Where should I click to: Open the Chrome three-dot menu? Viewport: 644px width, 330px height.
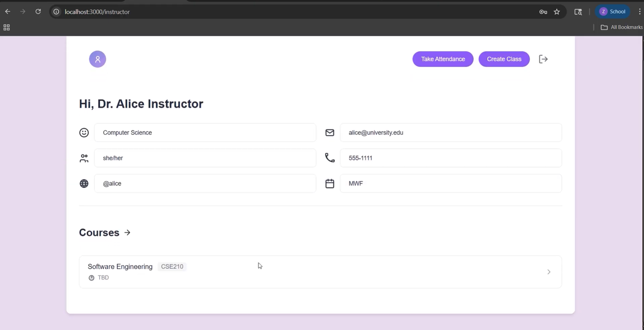pyautogui.click(x=639, y=11)
